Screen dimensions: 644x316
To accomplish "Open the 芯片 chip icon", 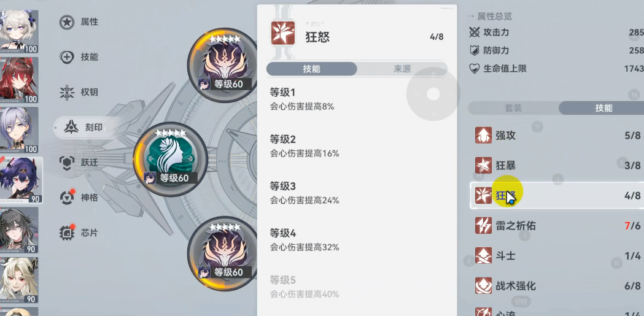I will pyautogui.click(x=68, y=233).
